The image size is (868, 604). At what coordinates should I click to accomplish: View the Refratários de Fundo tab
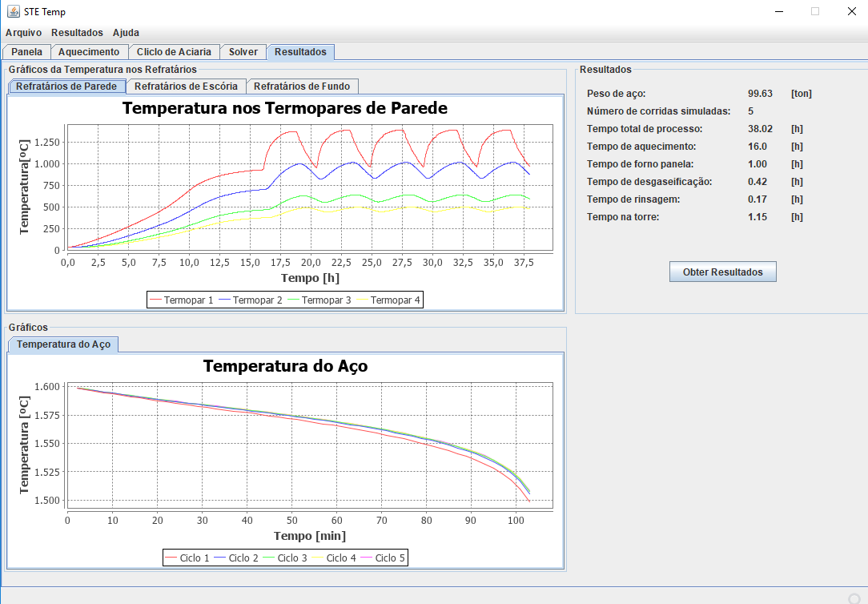[x=302, y=87]
